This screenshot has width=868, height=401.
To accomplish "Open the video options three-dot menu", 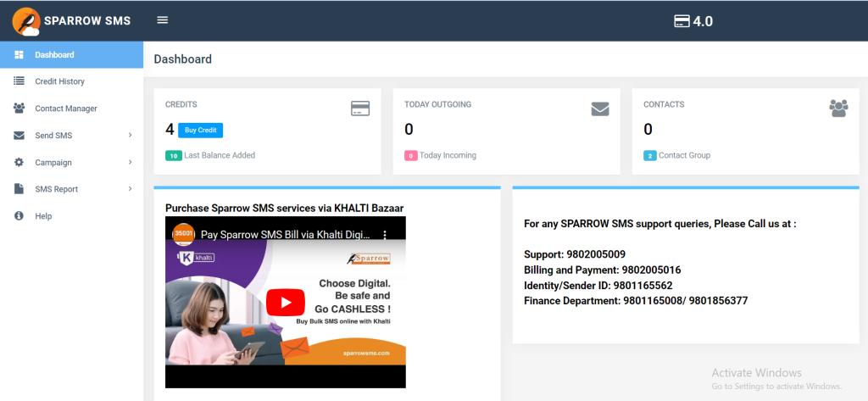I will point(386,234).
